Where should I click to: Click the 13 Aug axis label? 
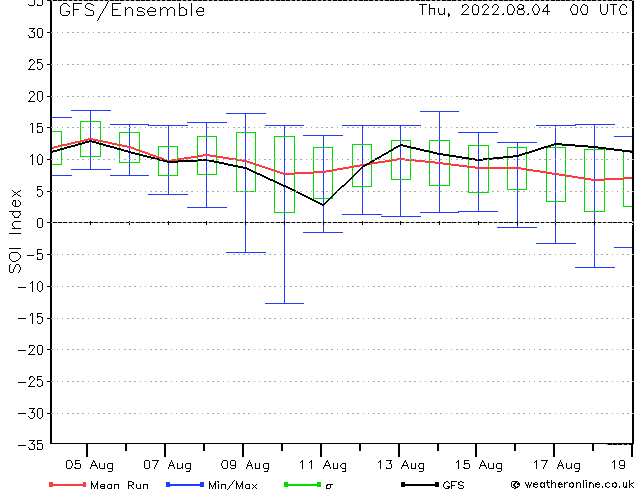(401, 465)
